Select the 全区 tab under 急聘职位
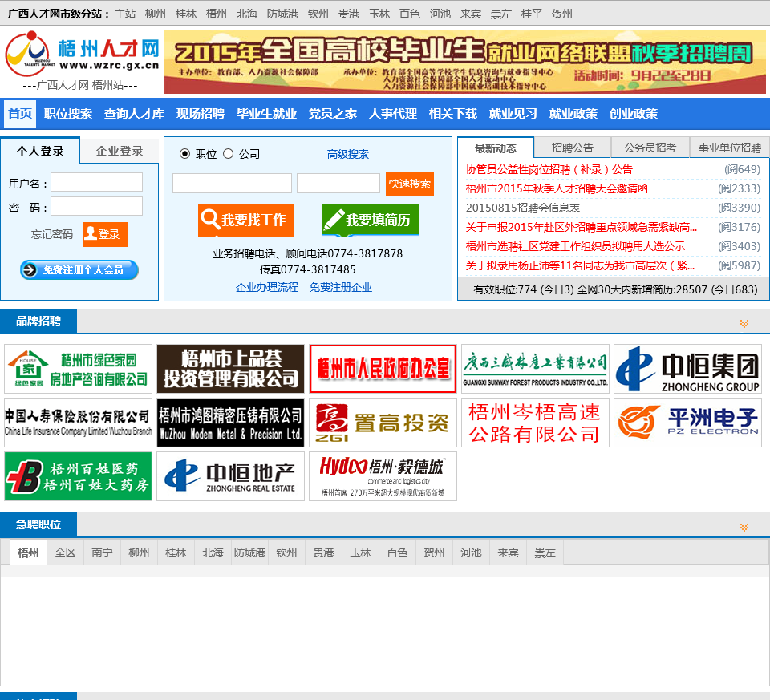The height and width of the screenshot is (700, 770). point(65,552)
